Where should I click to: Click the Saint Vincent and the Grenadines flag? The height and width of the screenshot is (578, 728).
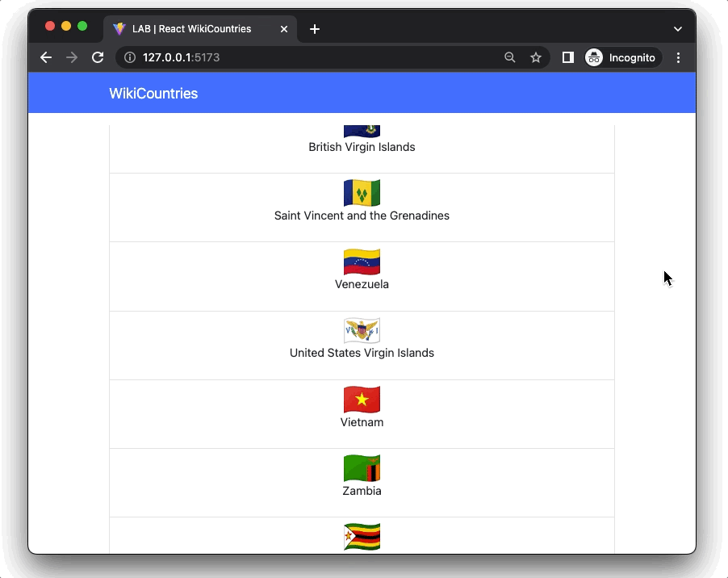362,193
